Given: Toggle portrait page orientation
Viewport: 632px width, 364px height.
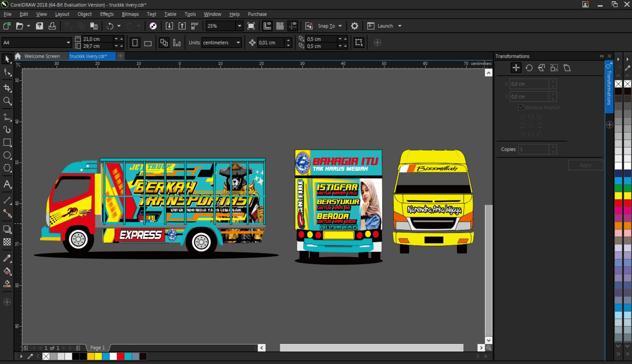Looking at the screenshot, I should pos(135,43).
